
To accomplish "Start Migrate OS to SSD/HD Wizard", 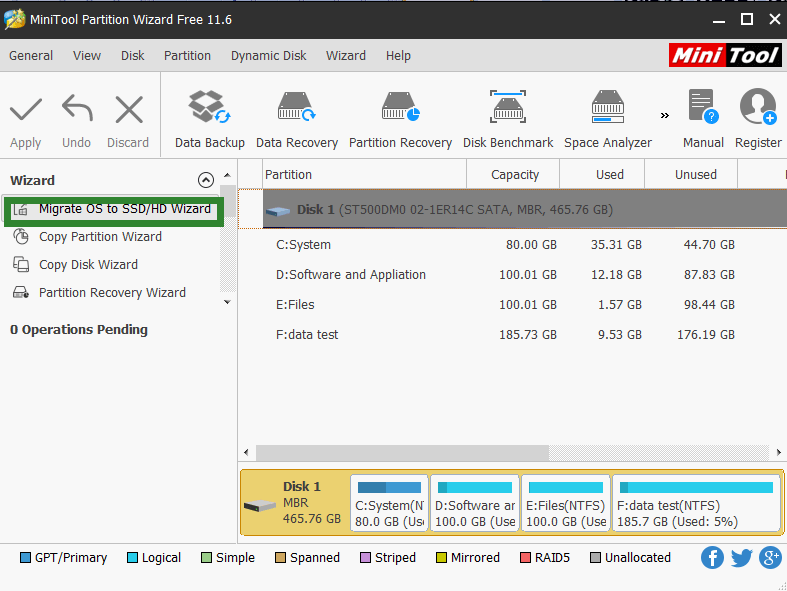I will (x=113, y=209).
